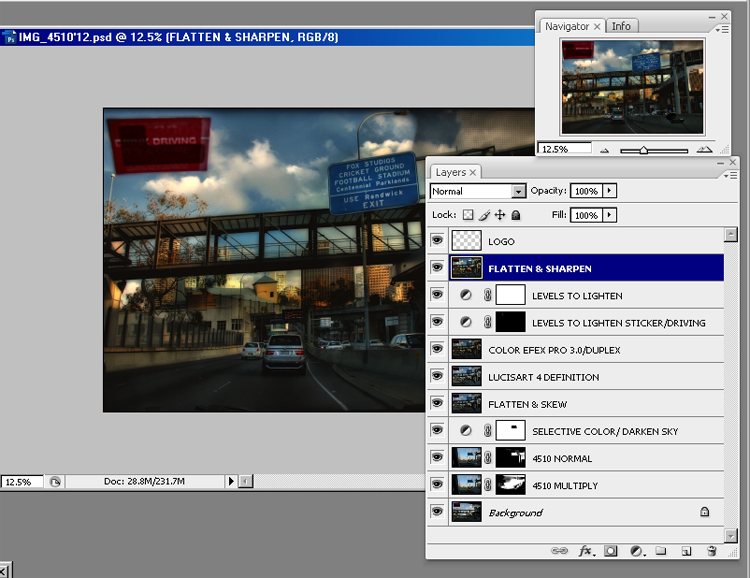This screenshot has width=750, height=578.
Task: Toggle visibility of COLOR EFEX PRO 3.0/DUPLEX layer
Action: (x=437, y=349)
